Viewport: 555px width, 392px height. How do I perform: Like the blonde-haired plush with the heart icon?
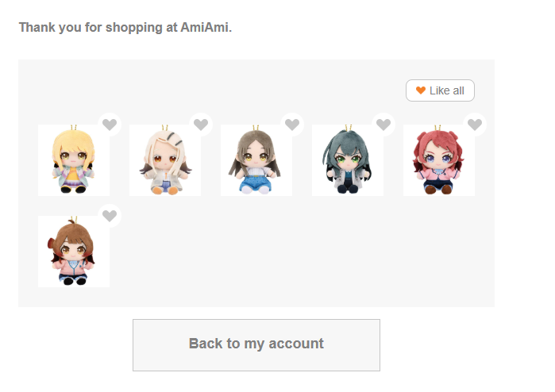point(110,125)
